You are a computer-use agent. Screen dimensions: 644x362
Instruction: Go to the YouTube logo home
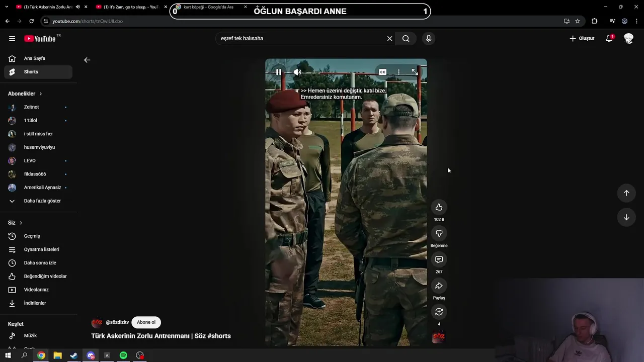pos(40,39)
